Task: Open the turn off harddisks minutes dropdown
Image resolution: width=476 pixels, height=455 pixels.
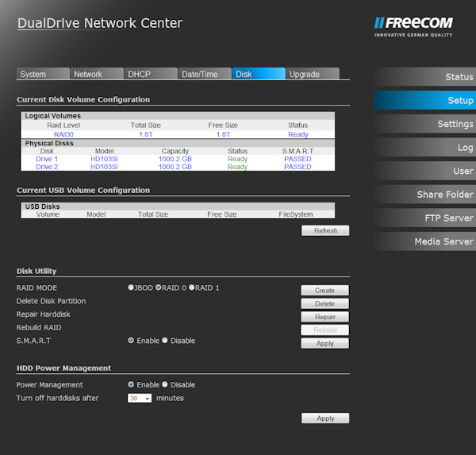Action: click(140, 399)
